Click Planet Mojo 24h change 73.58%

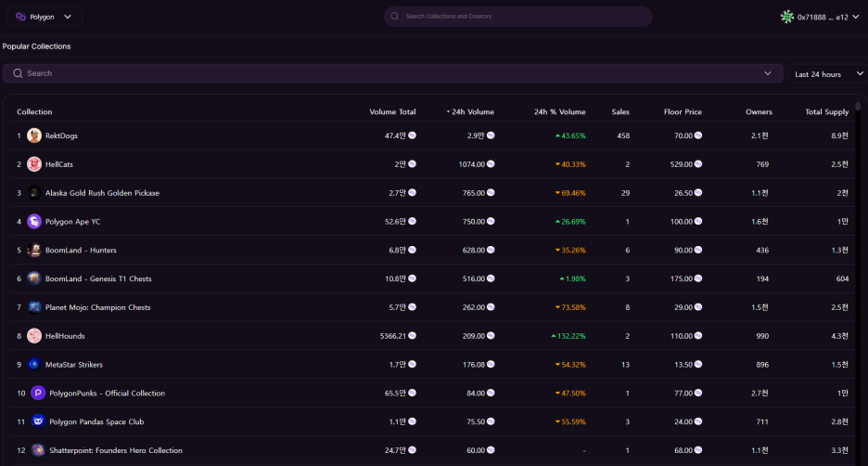[x=570, y=307]
